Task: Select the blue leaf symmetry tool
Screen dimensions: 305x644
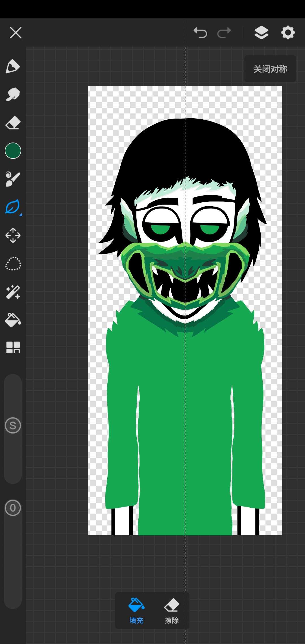Action: click(x=12, y=207)
